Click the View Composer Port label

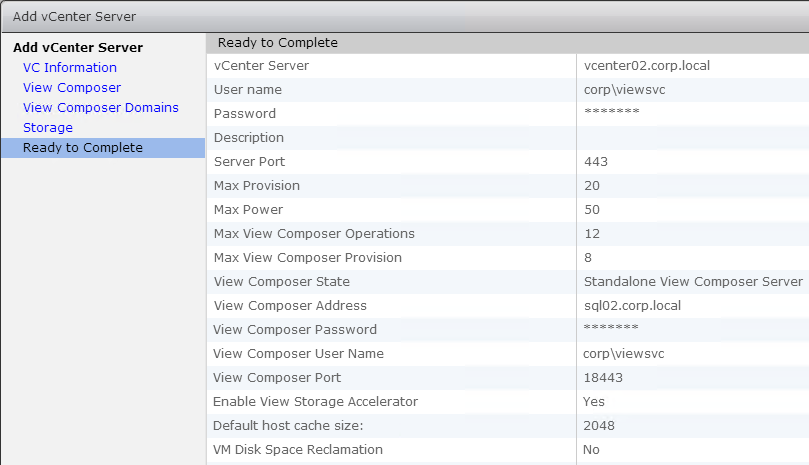[x=277, y=378]
